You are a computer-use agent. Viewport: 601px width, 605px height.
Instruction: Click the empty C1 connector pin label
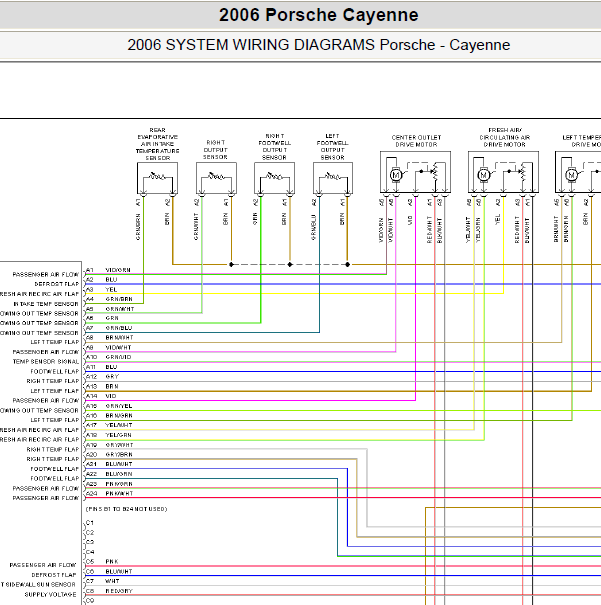(x=89, y=523)
